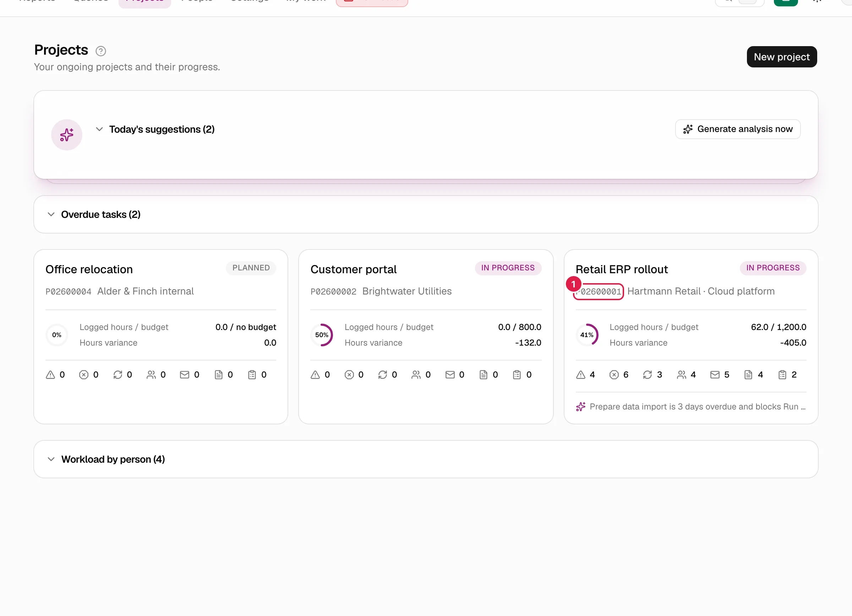Click warning triangle icon on Retail ERP rollout
This screenshot has width=852, height=616.
[x=581, y=375]
